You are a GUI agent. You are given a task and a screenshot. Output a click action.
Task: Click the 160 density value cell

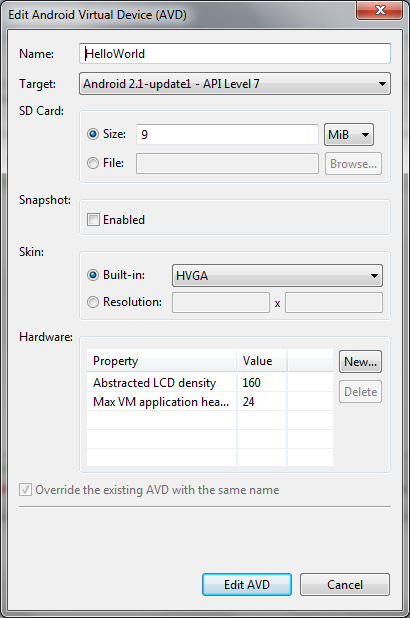(x=262, y=382)
